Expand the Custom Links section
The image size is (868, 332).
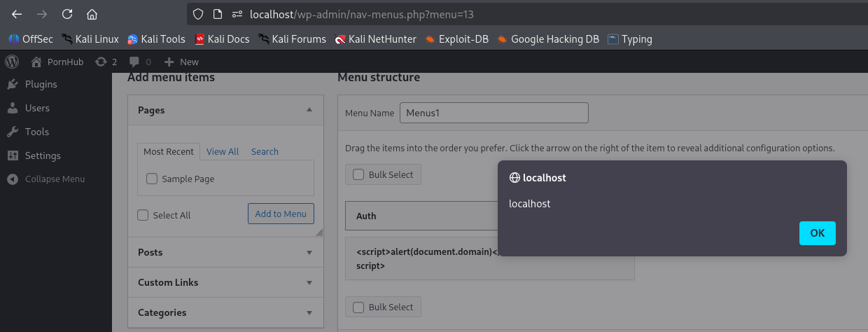(x=225, y=282)
